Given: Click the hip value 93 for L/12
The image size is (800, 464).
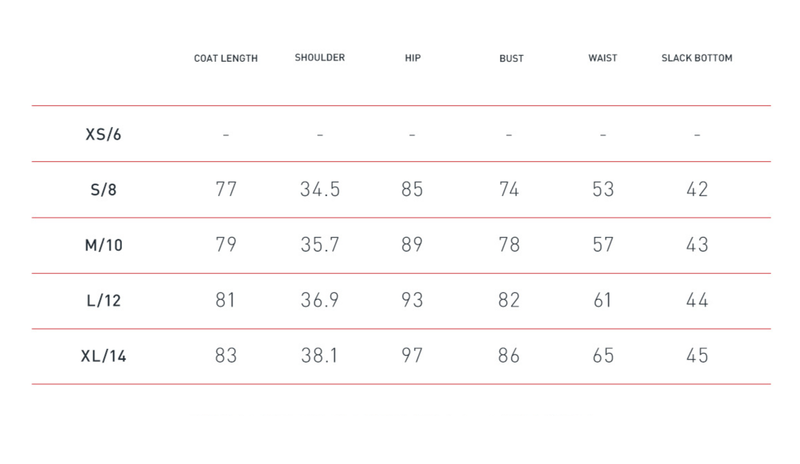Looking at the screenshot, I should [411, 300].
